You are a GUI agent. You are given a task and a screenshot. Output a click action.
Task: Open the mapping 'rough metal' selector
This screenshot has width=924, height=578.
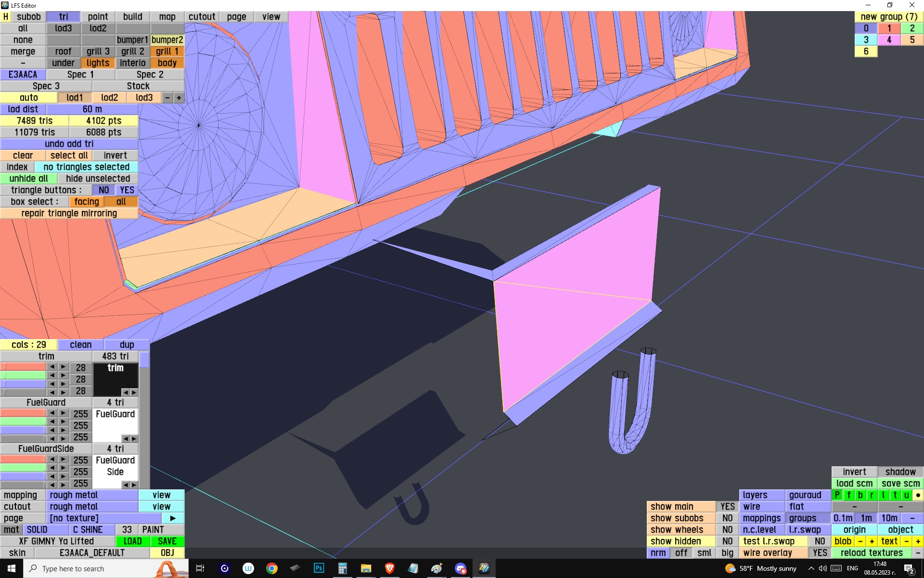[x=92, y=495]
